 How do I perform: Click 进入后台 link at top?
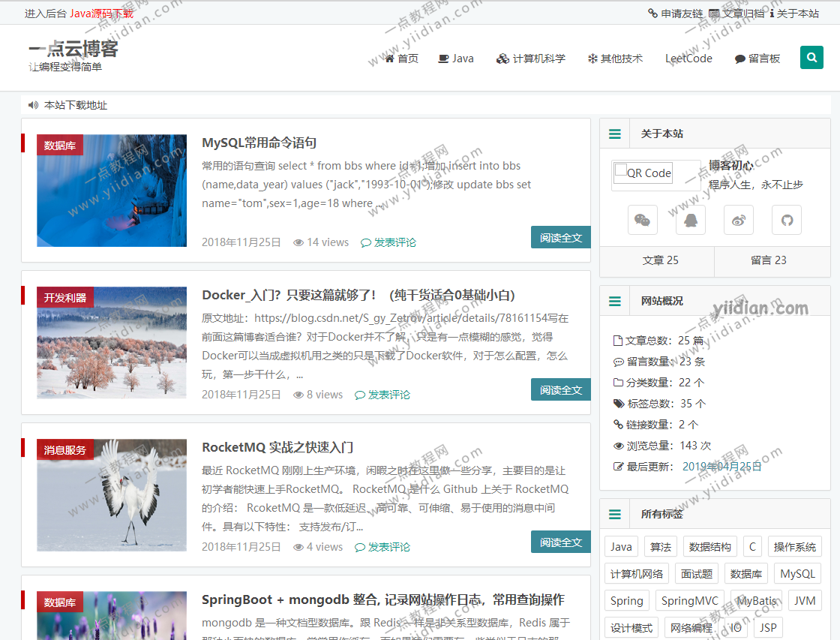(45, 14)
